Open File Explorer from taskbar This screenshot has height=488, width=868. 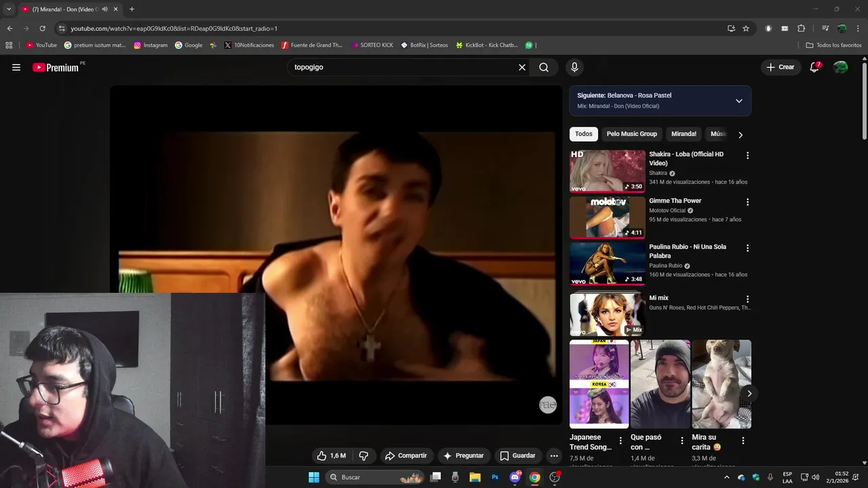pos(475,477)
